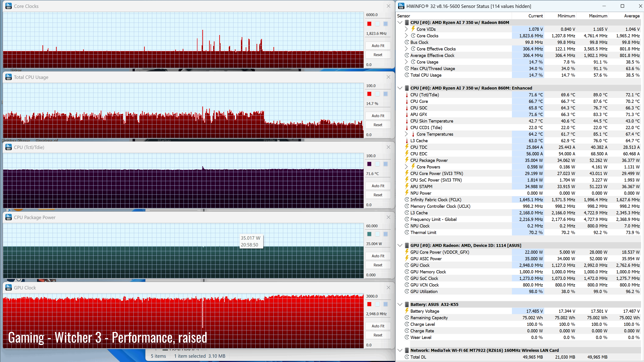Click the lightning icon beside Battery Voltage

point(407,311)
